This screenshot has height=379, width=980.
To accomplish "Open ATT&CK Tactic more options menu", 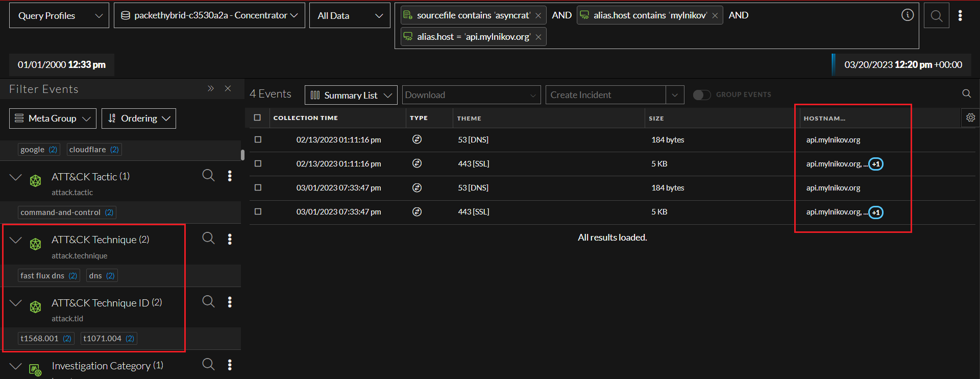I will (x=230, y=176).
